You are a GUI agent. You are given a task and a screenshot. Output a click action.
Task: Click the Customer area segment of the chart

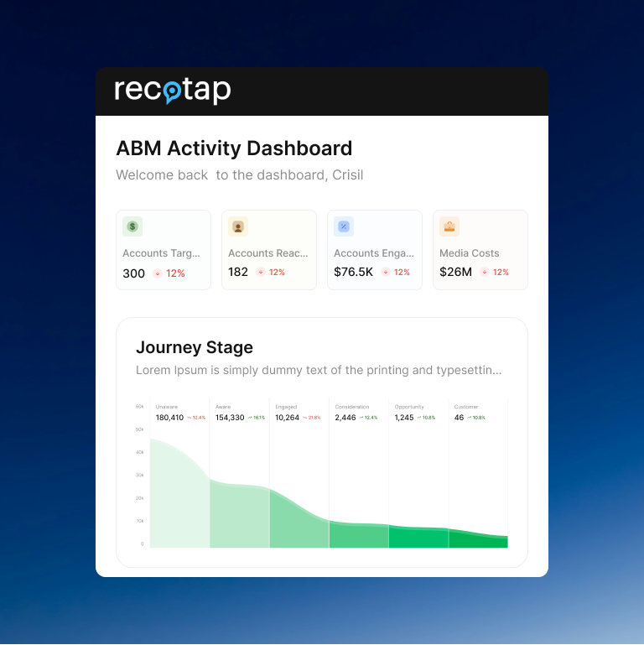point(478,541)
